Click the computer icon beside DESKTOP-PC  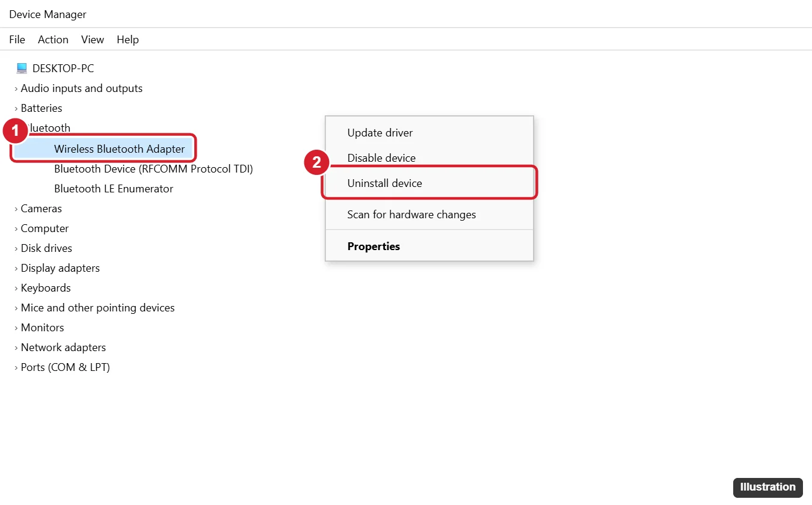point(22,69)
